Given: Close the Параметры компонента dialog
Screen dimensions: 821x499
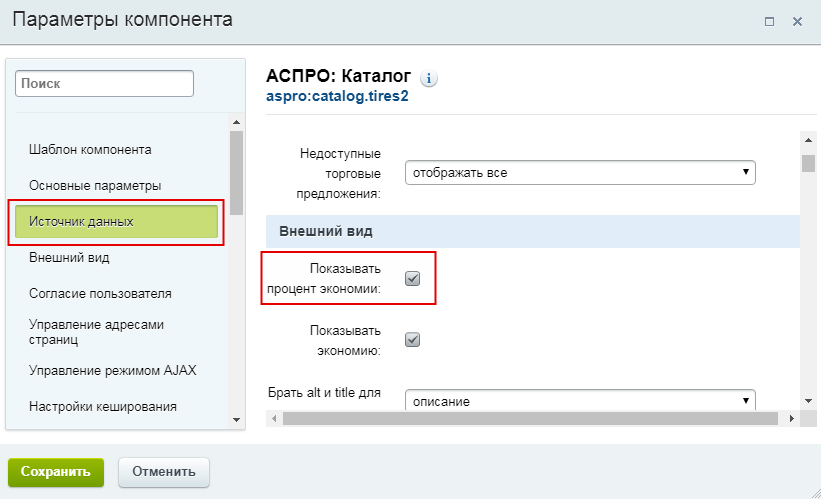Looking at the screenshot, I should [797, 21].
